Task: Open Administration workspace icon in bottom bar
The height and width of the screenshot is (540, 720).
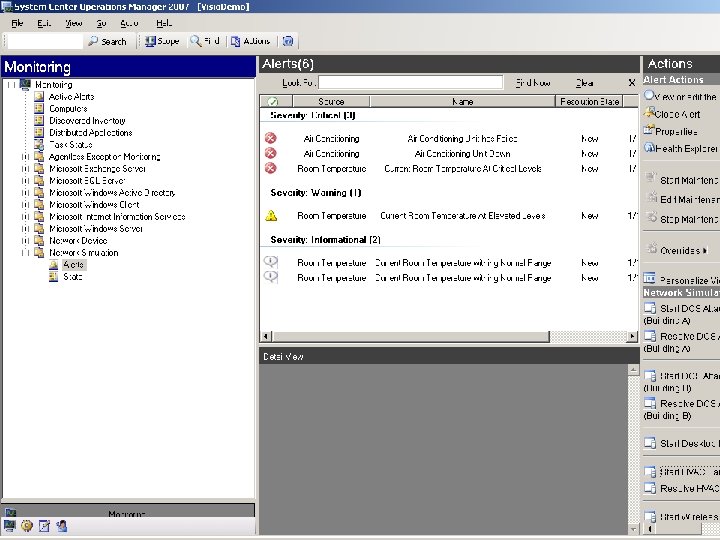Action: tap(27, 526)
